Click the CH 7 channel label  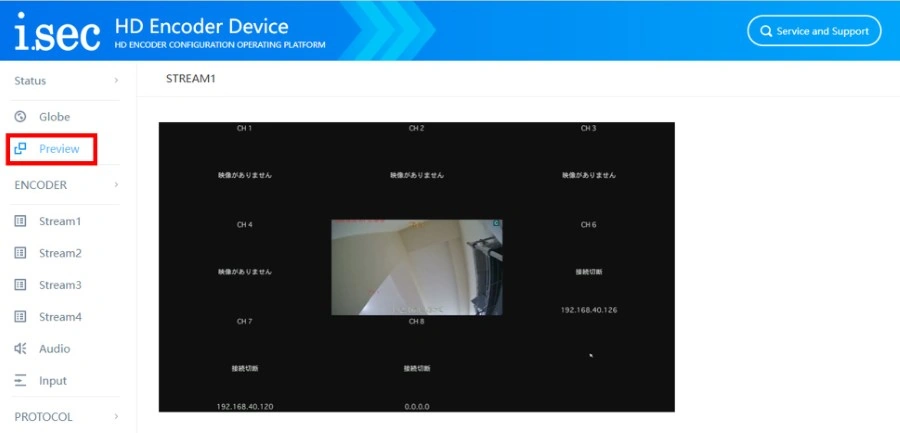pyautogui.click(x=245, y=322)
